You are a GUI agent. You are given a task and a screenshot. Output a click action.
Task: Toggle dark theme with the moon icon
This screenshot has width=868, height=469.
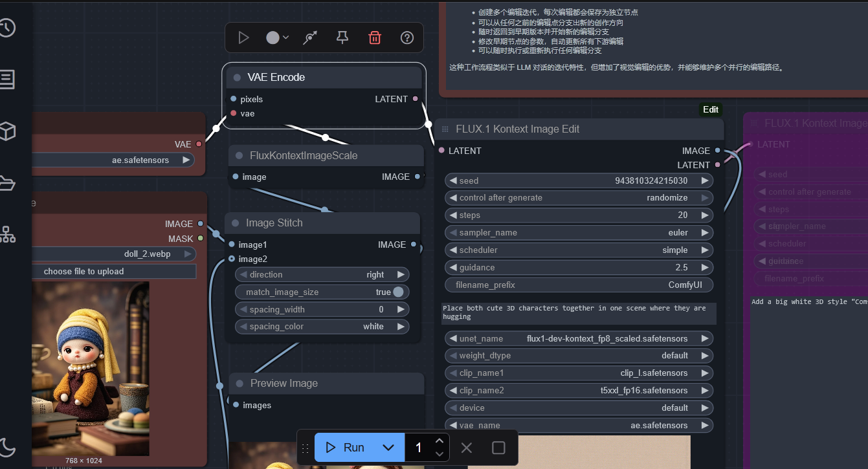pos(6,447)
